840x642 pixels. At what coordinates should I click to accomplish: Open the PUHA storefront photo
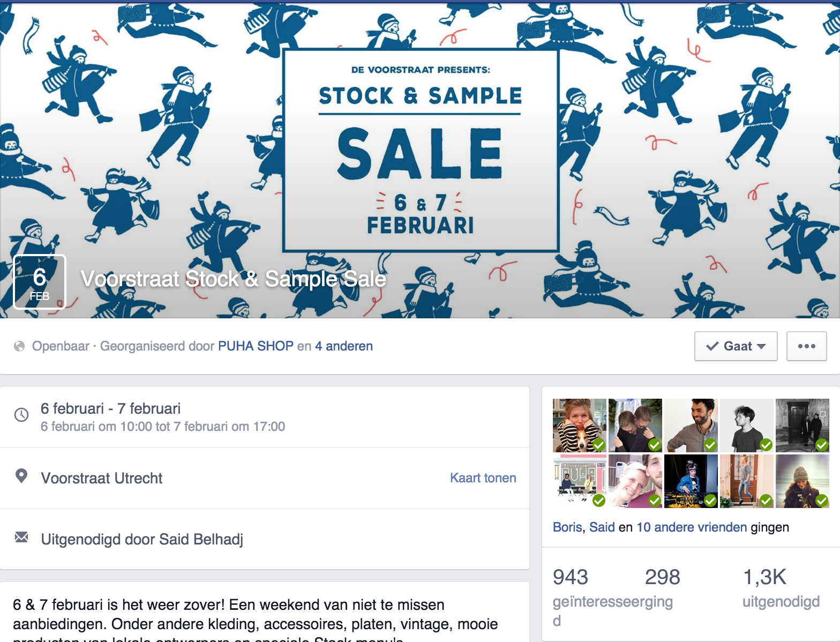click(x=580, y=481)
